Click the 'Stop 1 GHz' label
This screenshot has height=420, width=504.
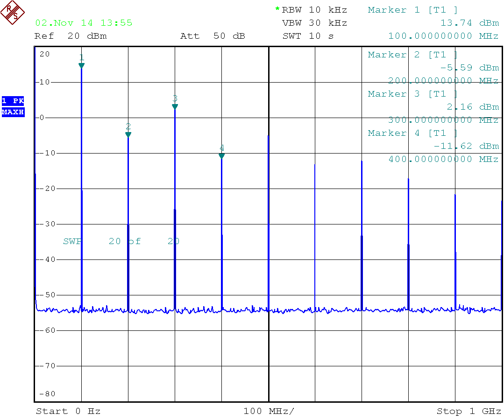[x=469, y=411]
